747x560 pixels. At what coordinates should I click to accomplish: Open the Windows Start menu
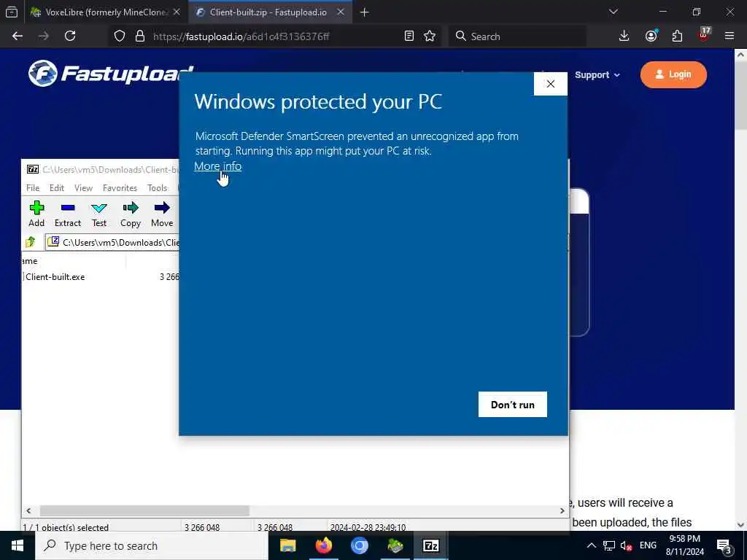pyautogui.click(x=18, y=545)
